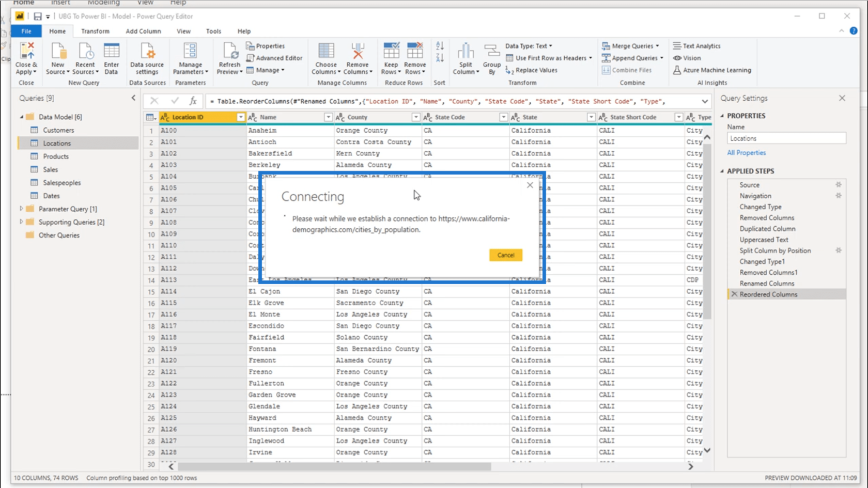Switch to the Add Column tab
This screenshot has height=488, width=868.
[x=143, y=31]
